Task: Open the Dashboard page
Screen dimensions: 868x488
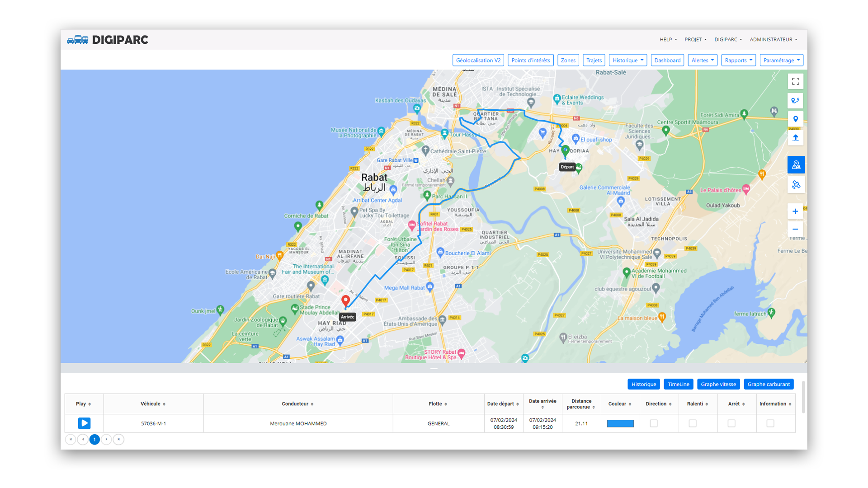Action: [x=667, y=60]
